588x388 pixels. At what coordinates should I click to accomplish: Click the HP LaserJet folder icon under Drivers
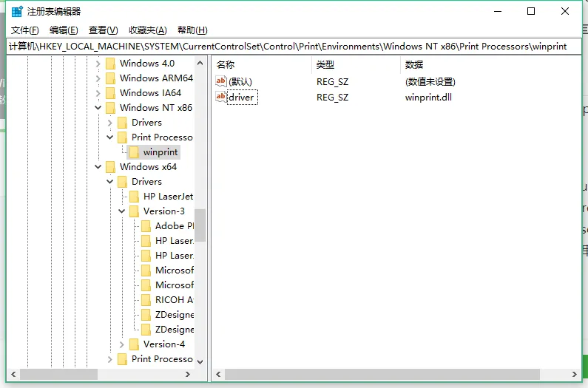134,197
